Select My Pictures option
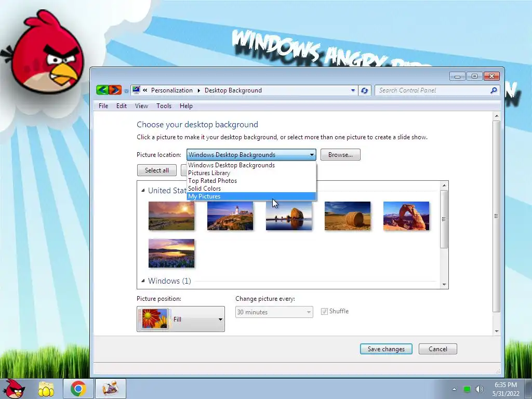 [251, 196]
